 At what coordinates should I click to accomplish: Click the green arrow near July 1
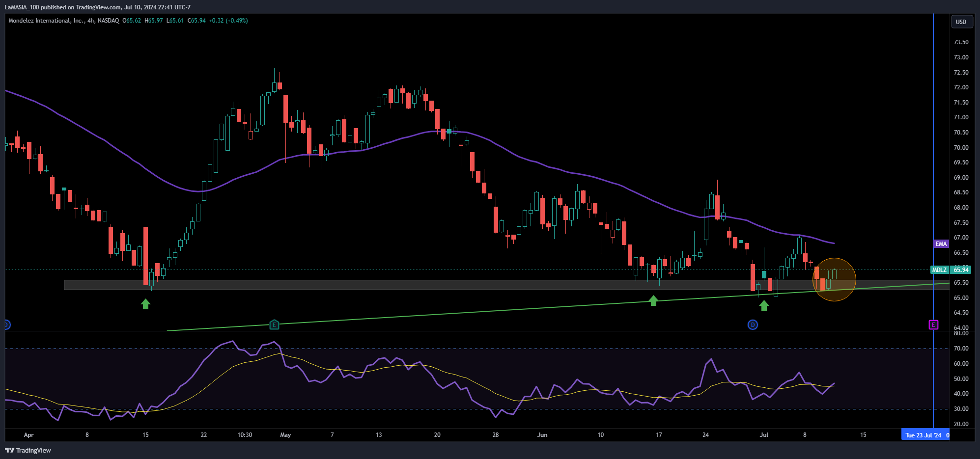point(764,305)
